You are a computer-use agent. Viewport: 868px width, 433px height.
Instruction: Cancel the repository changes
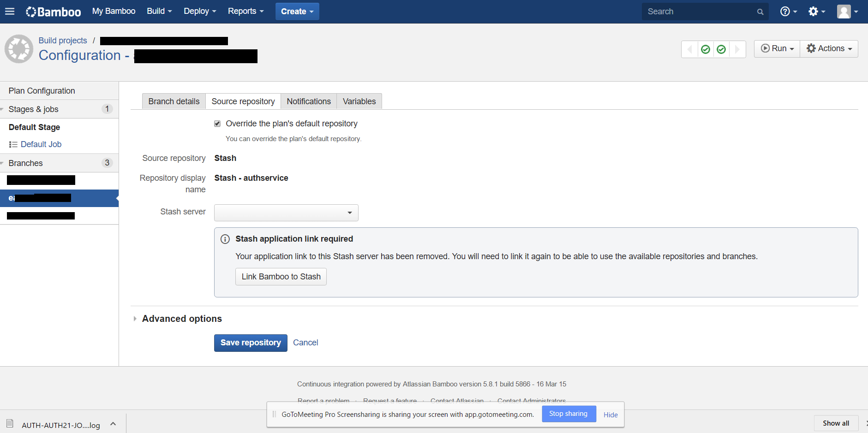305,343
